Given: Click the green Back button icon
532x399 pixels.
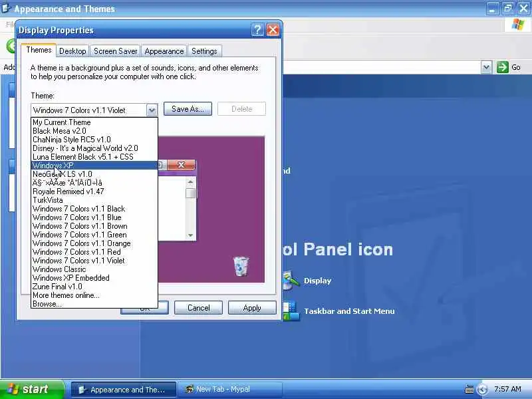Looking at the screenshot, I should point(11,46).
